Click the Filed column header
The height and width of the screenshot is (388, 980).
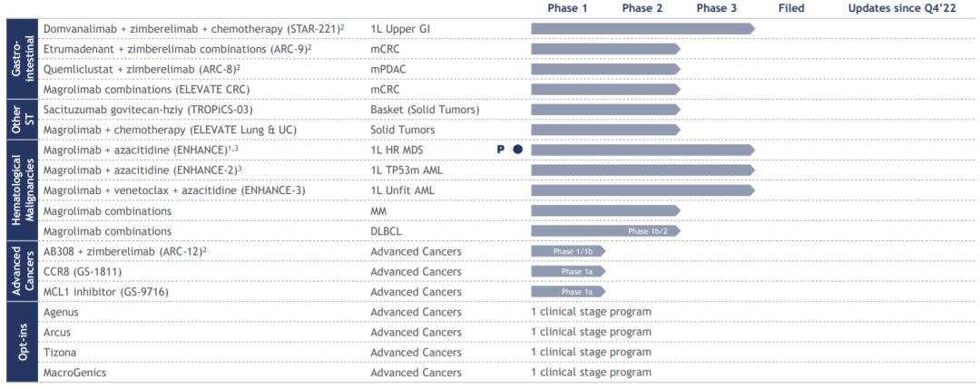coord(791,8)
